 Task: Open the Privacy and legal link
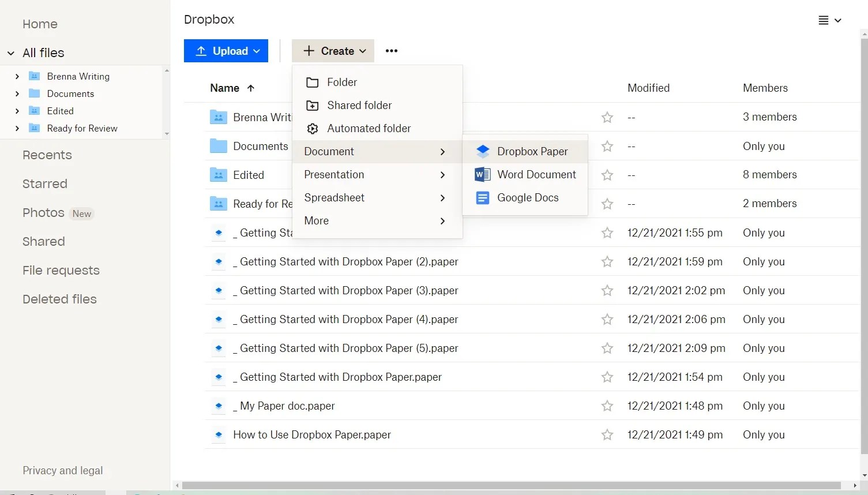pos(62,470)
